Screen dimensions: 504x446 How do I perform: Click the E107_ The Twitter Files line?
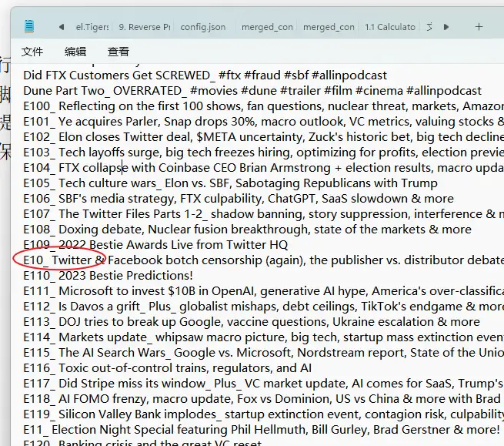(x=264, y=214)
